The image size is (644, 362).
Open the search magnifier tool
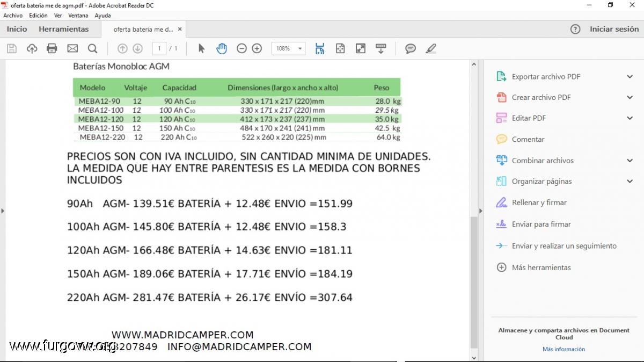[x=93, y=49]
